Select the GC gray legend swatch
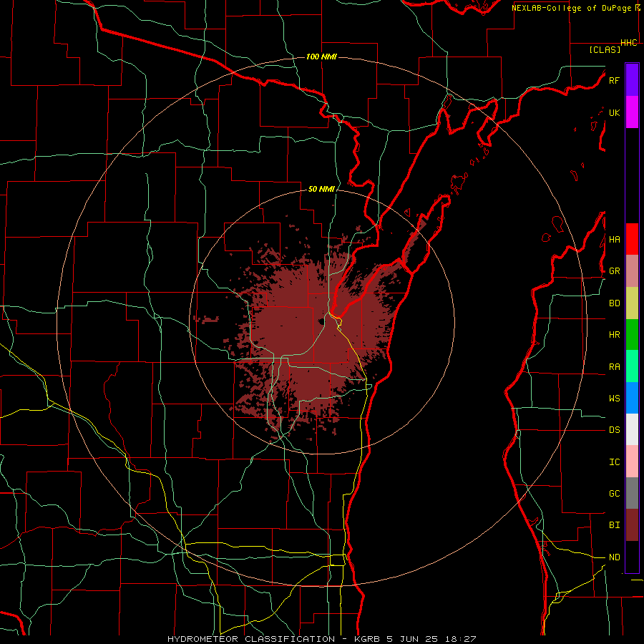This screenshot has width=644, height=644. pos(632,493)
